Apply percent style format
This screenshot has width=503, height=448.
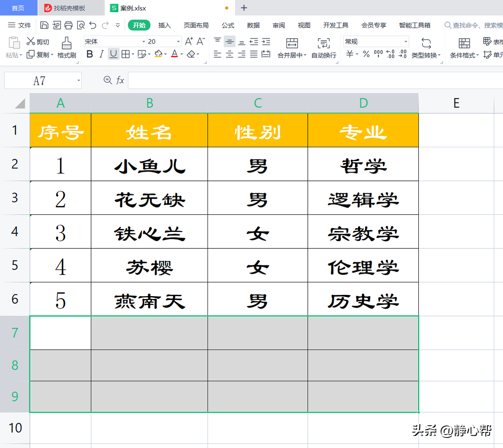(x=366, y=54)
